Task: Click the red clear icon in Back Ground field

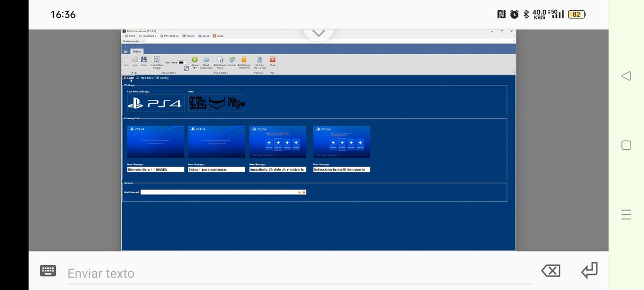Action: (304, 192)
